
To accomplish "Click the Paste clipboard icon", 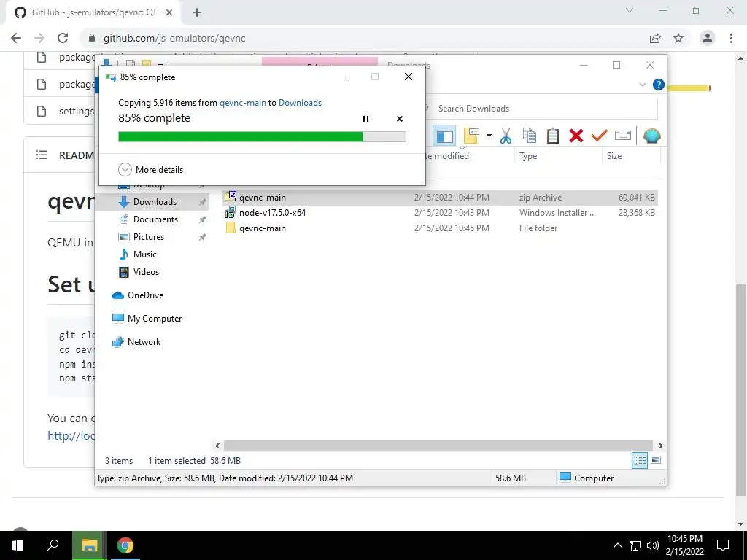I will 553,136.
